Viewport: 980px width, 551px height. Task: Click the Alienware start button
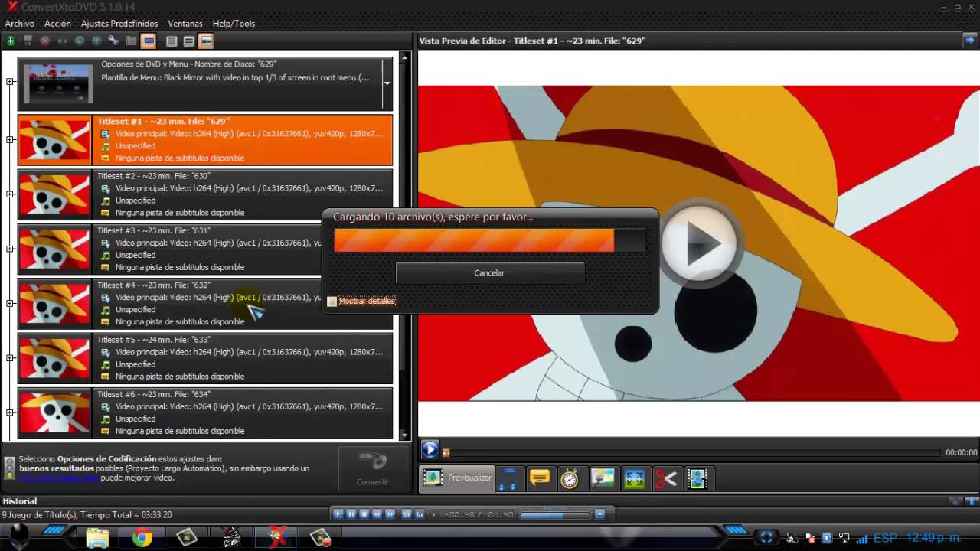19,536
